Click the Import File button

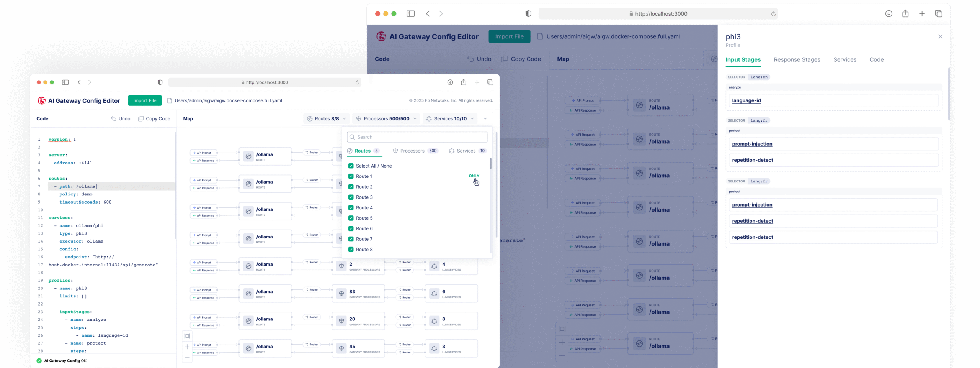click(145, 100)
